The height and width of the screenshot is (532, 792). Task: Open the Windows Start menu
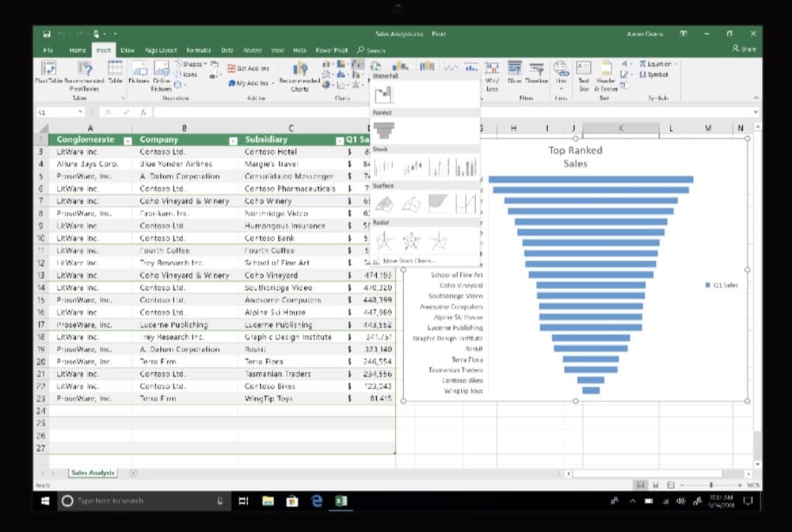coord(45,500)
